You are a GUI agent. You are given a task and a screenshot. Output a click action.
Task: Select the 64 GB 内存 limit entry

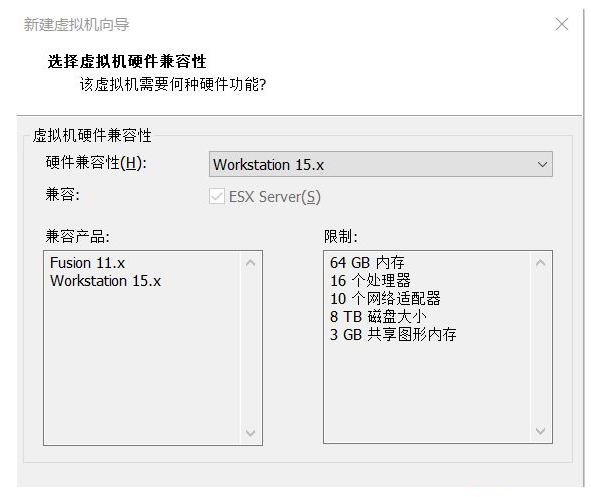(367, 263)
